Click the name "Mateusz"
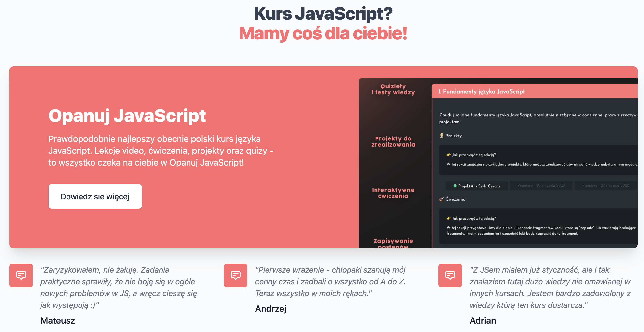This screenshot has width=644, height=332. pos(58,320)
